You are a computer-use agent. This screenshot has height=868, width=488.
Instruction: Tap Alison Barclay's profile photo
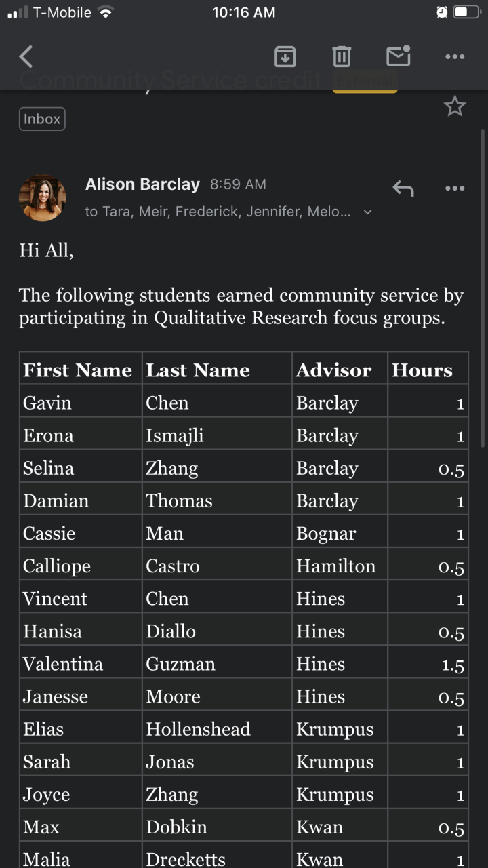coord(43,198)
